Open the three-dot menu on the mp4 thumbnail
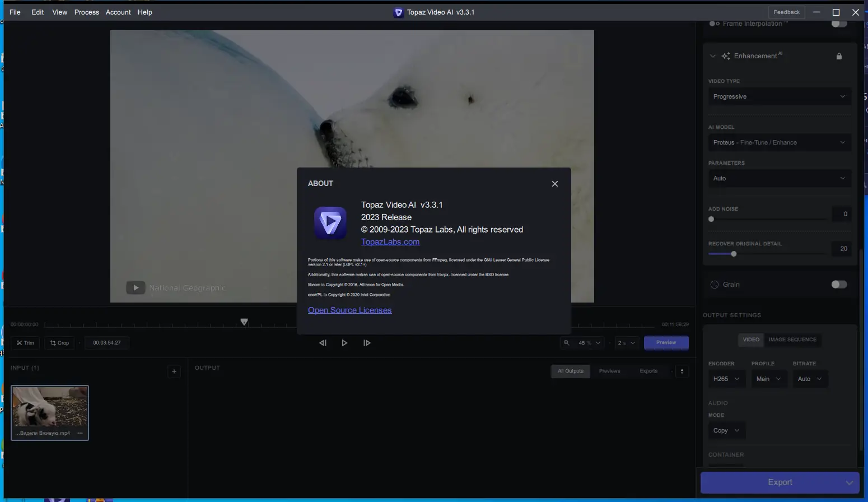This screenshot has width=868, height=502. tap(80, 433)
